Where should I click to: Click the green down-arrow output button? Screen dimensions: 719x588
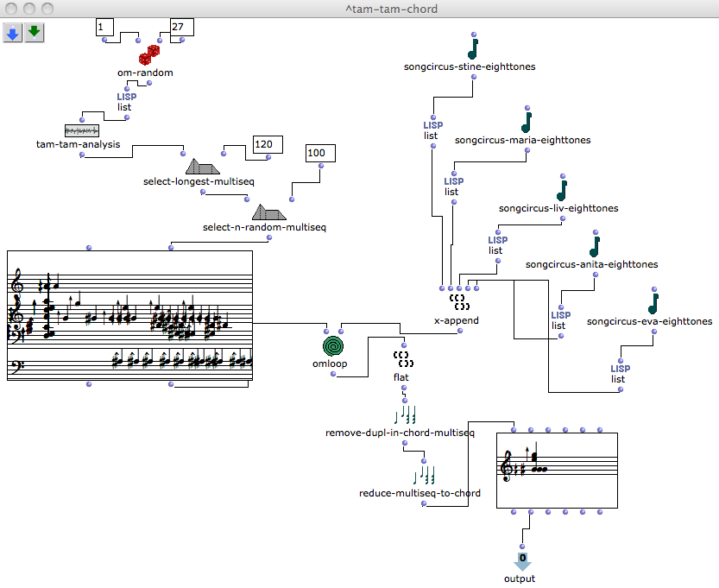click(x=34, y=33)
